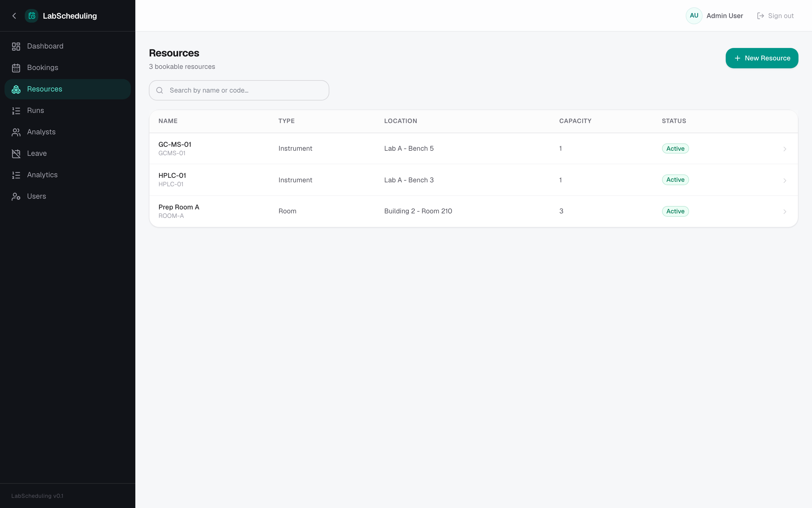
Task: Click the Resources cubes icon
Action: click(x=16, y=89)
